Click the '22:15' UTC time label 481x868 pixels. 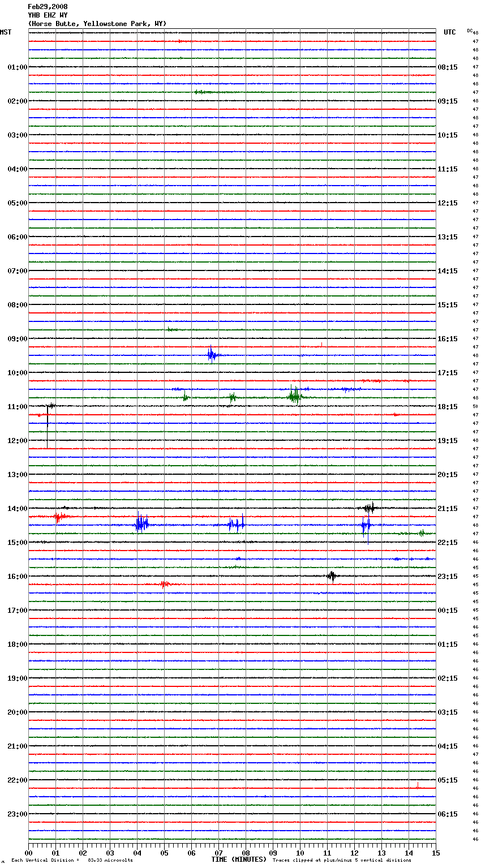click(448, 543)
